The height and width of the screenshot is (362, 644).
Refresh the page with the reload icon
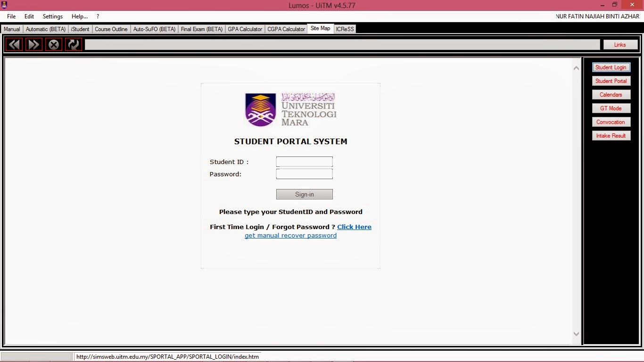tap(74, 45)
